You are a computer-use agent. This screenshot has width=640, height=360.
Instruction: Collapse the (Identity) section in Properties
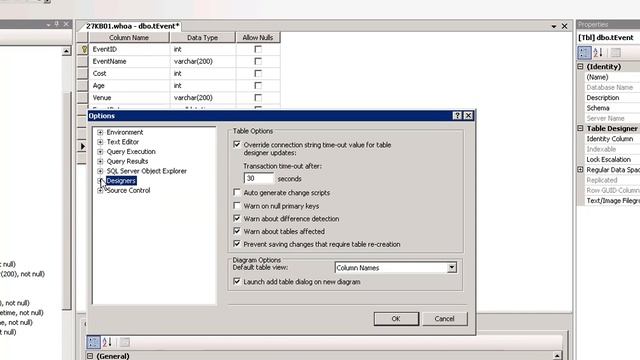580,67
